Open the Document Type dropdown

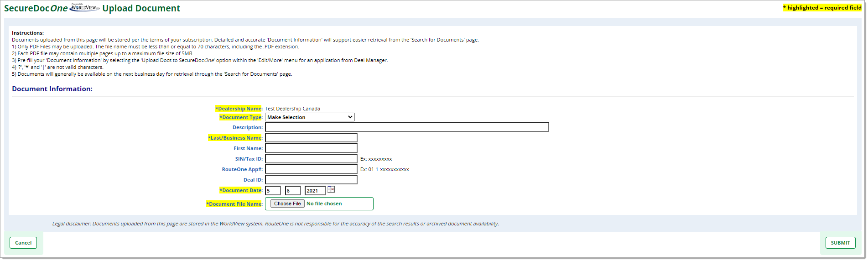pos(310,117)
